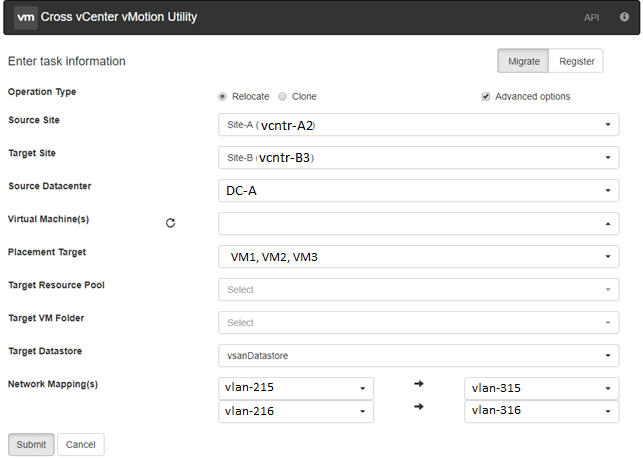This screenshot has width=643, height=458.
Task: Open the vlan-215 source network dropdown
Action: point(296,388)
